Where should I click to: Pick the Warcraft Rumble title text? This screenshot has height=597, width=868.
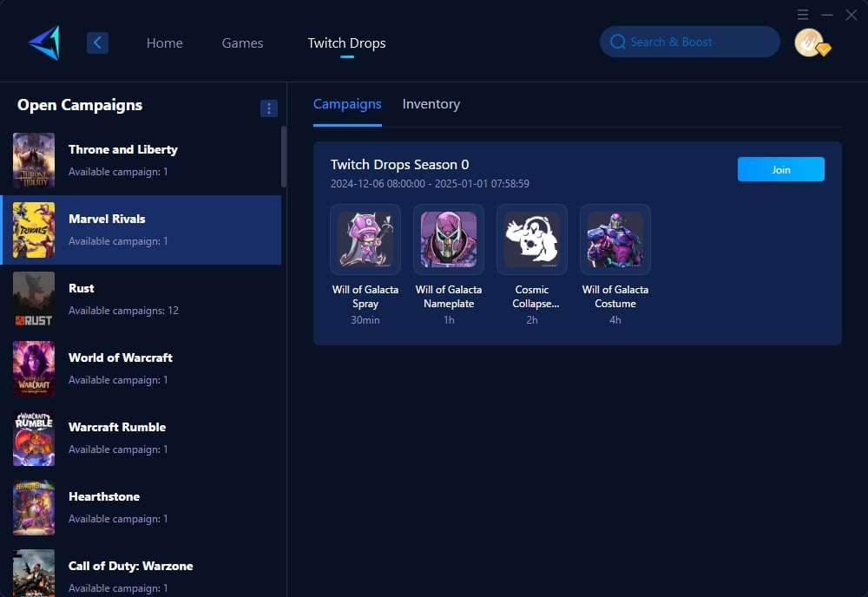pyautogui.click(x=117, y=427)
